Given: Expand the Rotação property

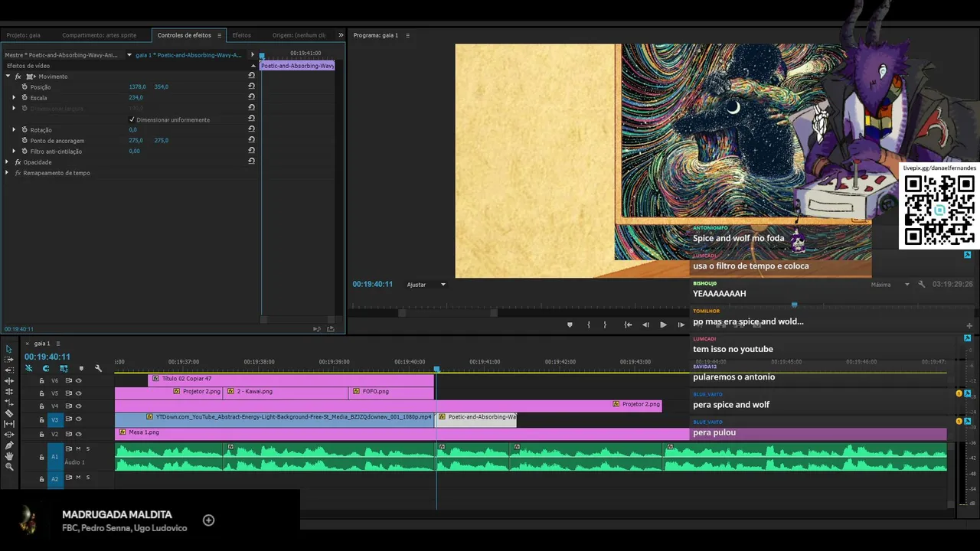Looking at the screenshot, I should [14, 130].
